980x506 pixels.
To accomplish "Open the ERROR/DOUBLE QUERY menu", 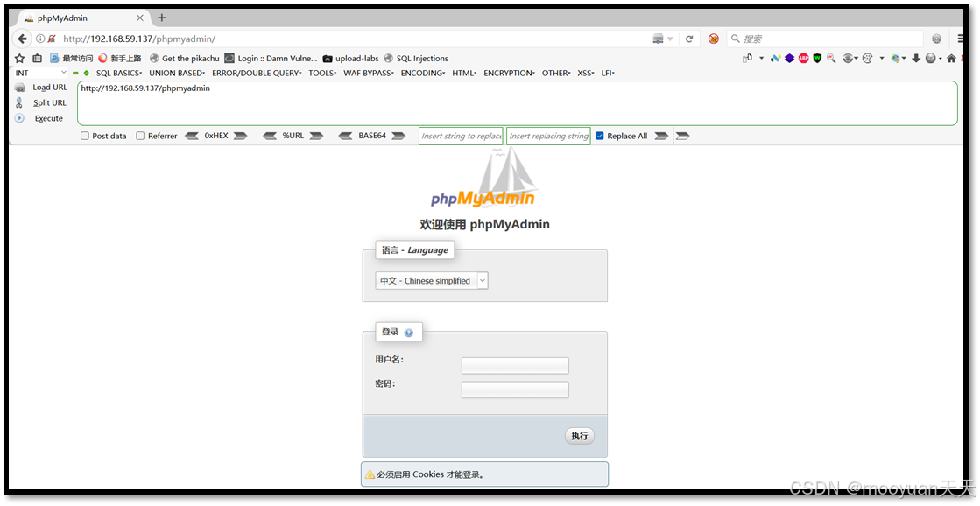I will pos(257,73).
